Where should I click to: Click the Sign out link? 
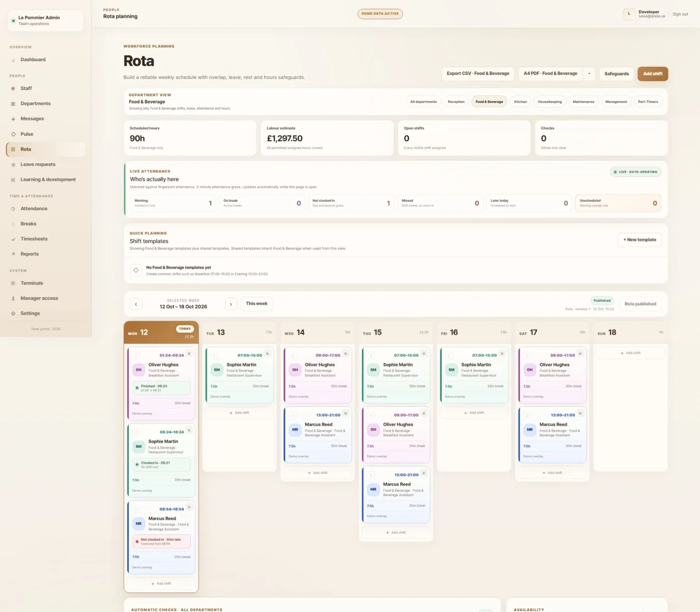click(x=680, y=14)
